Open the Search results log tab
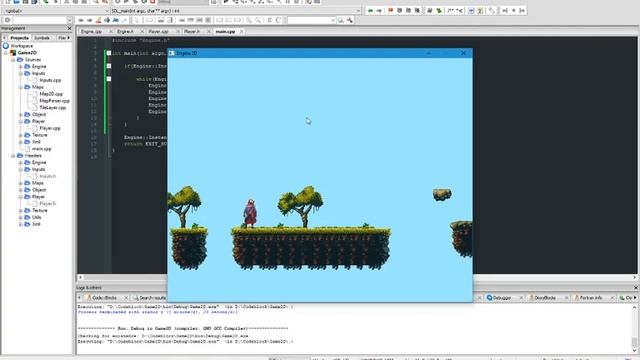The width and height of the screenshot is (640, 360). tap(152, 298)
